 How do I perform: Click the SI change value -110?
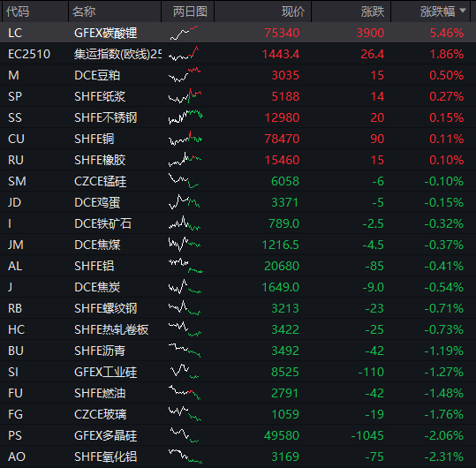[x=371, y=372]
